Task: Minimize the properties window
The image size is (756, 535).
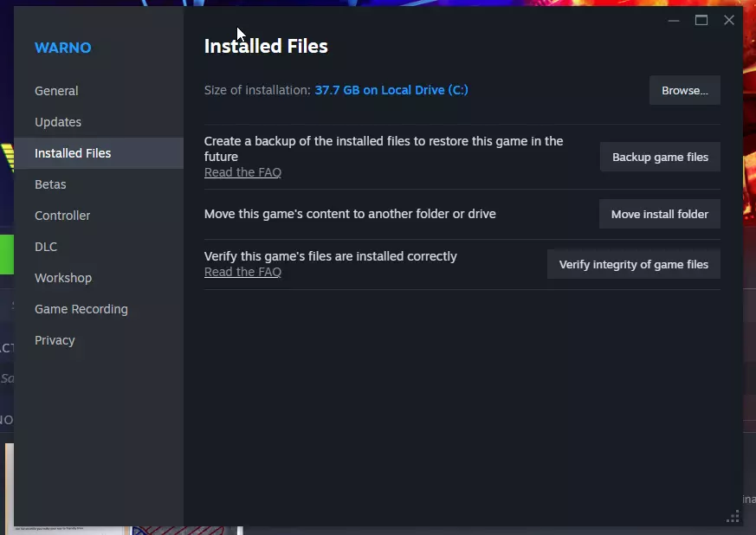Action: 674,20
